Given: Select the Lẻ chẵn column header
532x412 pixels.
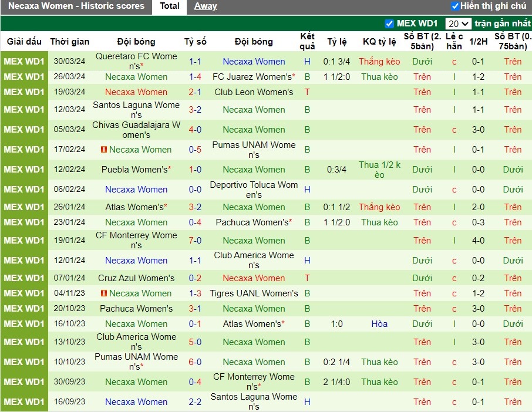Looking at the screenshot, I should pos(454,41).
